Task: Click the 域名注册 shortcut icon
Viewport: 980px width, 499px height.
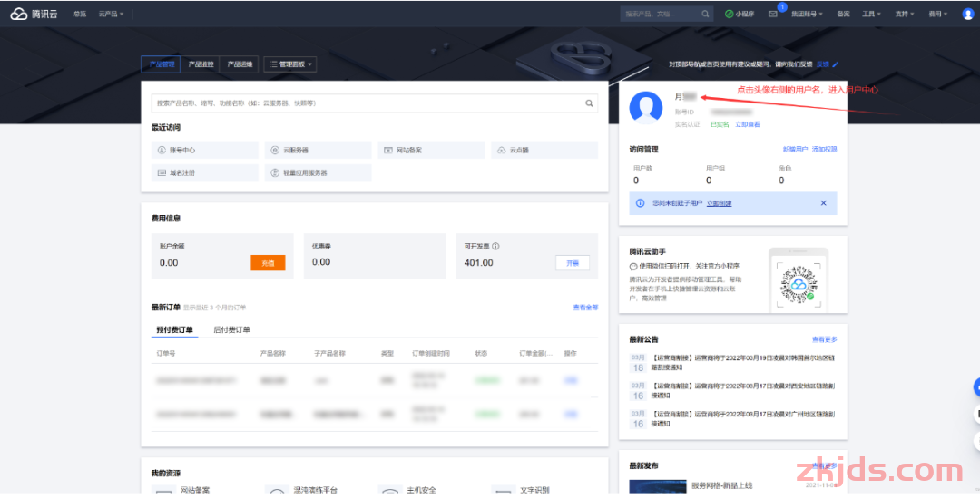Action: pyautogui.click(x=162, y=173)
